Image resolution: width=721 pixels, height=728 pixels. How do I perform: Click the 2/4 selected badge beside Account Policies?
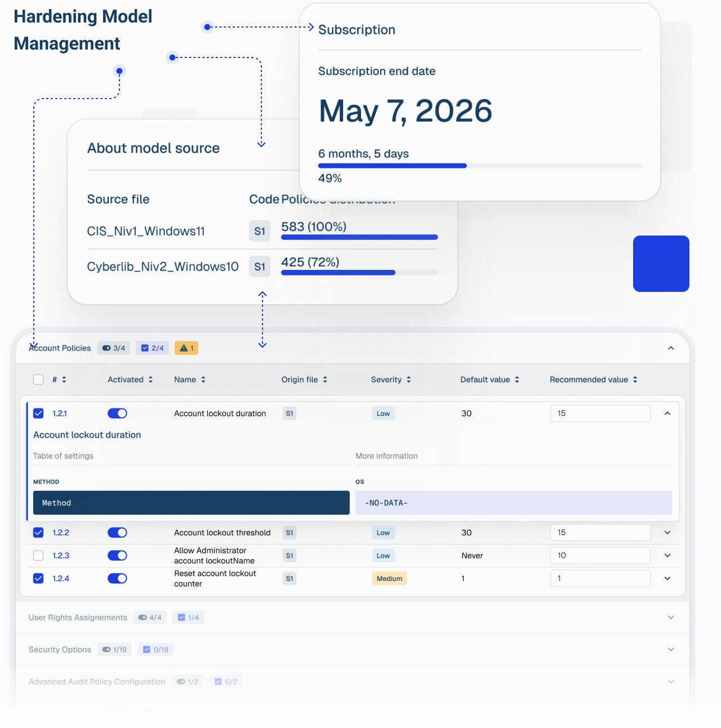tap(152, 348)
